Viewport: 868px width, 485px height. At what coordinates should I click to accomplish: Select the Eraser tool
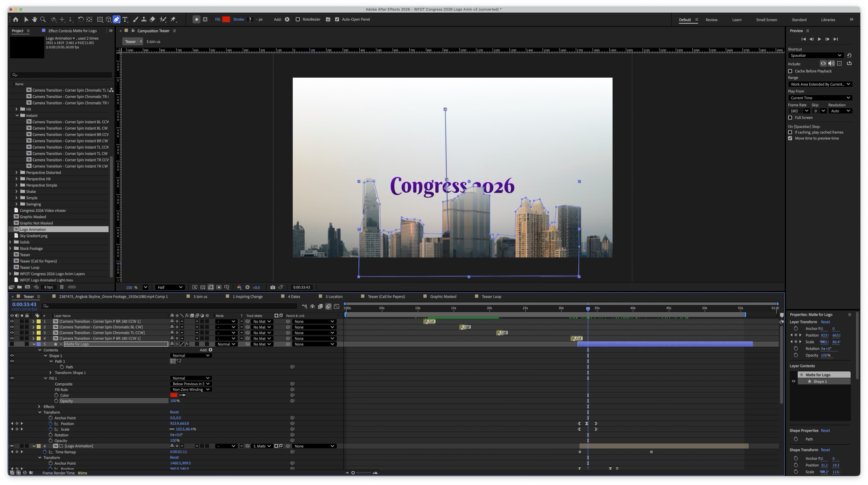[x=153, y=19]
